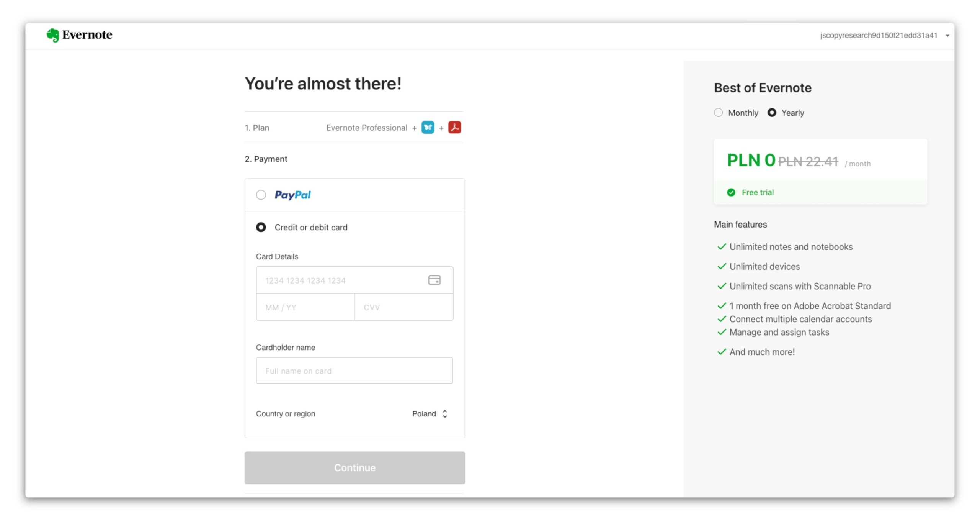This screenshot has width=980, height=523.
Task: Choose the Yearly billing option
Action: [772, 113]
